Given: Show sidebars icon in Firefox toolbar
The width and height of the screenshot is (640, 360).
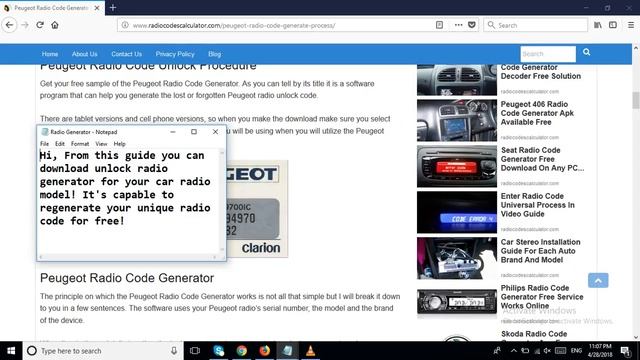Looking at the screenshot, I should 613,25.
